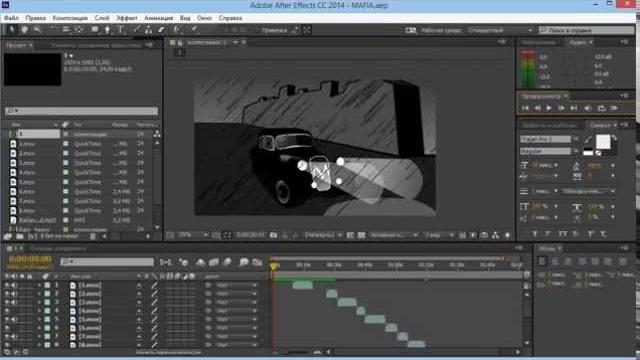Viewport: 640px width, 360px height.
Task: Open the Справка menu
Action: point(230,18)
